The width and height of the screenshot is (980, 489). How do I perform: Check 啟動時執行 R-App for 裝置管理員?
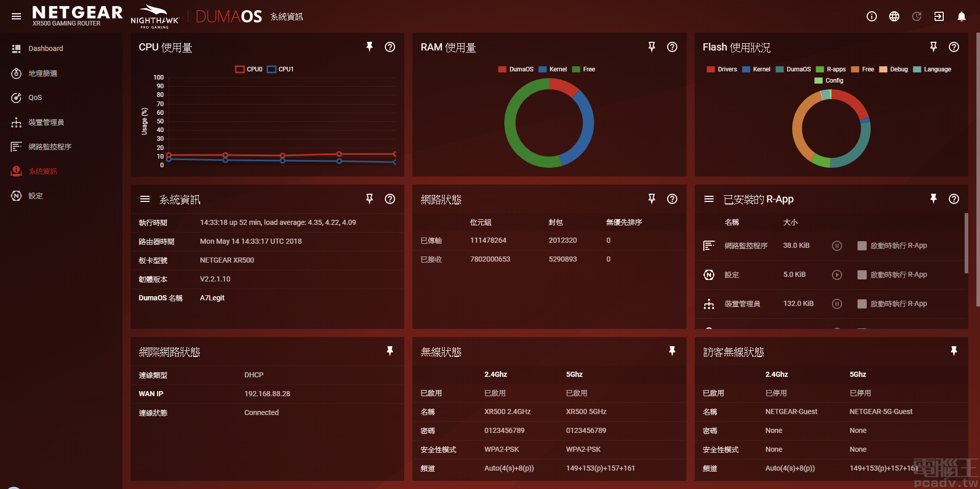tap(862, 304)
